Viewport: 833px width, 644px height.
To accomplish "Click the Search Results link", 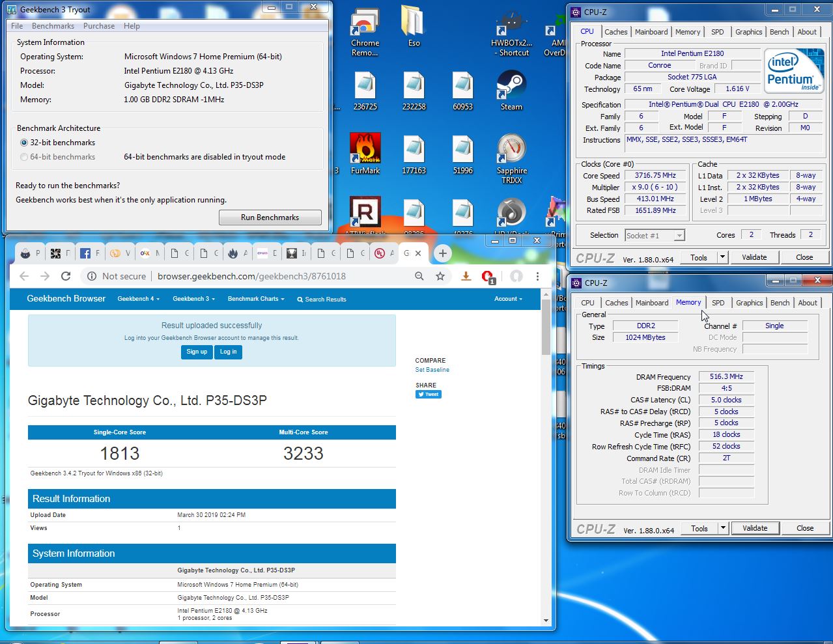I will pyautogui.click(x=322, y=300).
